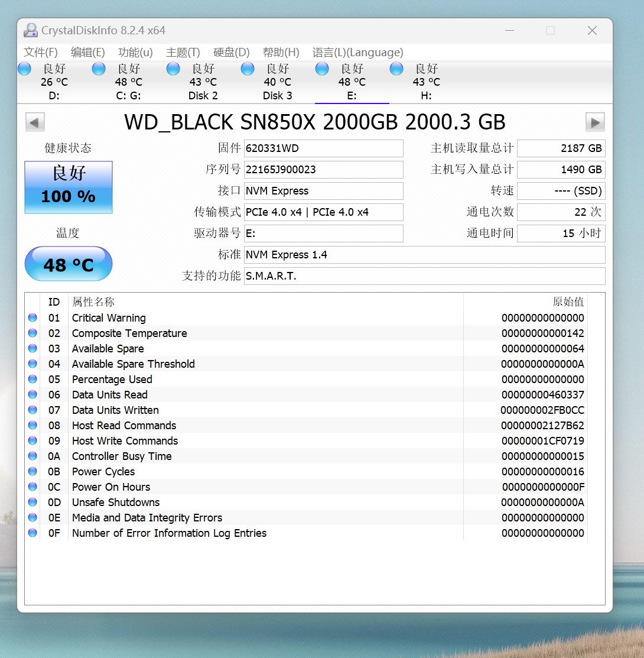The height and width of the screenshot is (658, 644).
Task: Click the 原始值 column header
Action: (x=568, y=302)
